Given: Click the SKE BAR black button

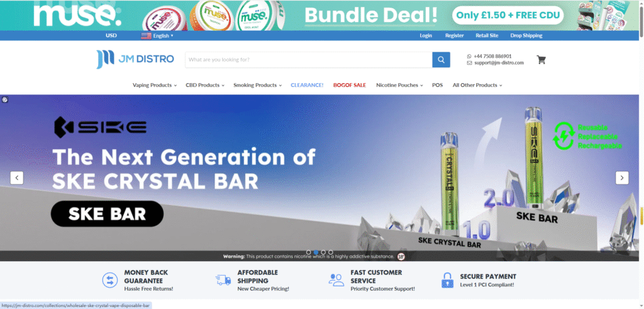Looking at the screenshot, I should pos(107,214).
